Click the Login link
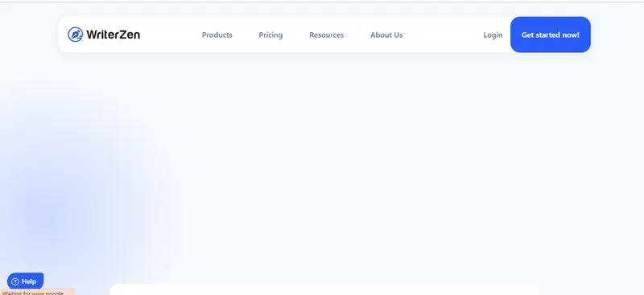Viewport: 644px width, 295px height. point(493,35)
